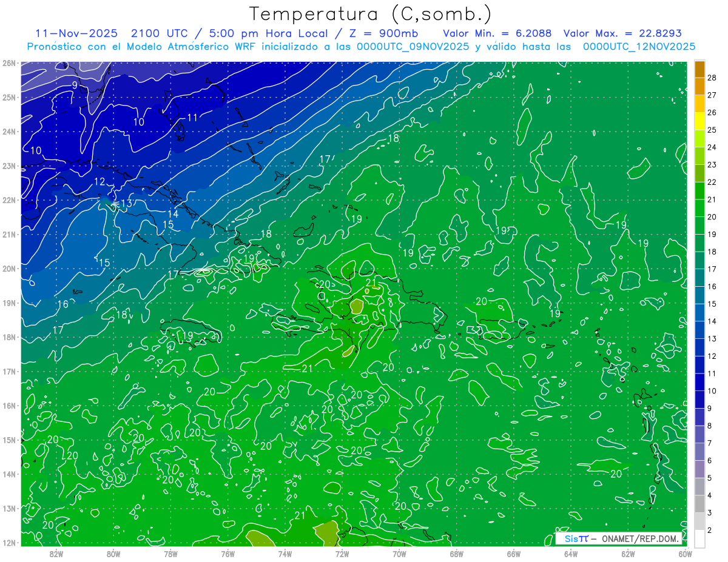The image size is (728, 562).
Task: Click the "ONAMET/REP.DOM." credit label
Action: (641, 538)
